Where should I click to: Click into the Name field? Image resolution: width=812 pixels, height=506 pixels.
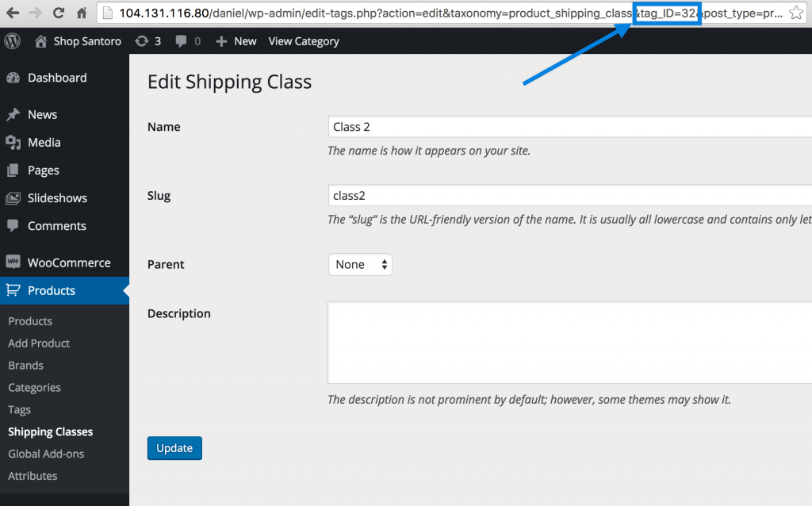tap(569, 127)
